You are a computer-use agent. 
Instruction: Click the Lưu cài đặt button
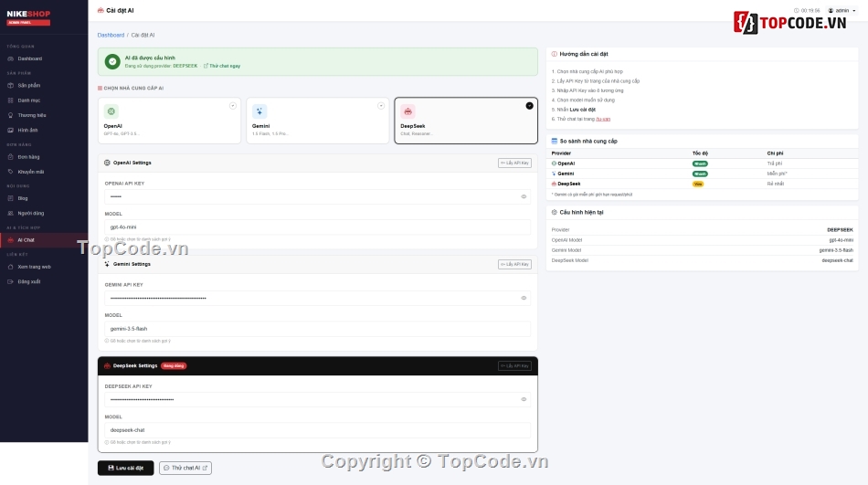coord(126,468)
